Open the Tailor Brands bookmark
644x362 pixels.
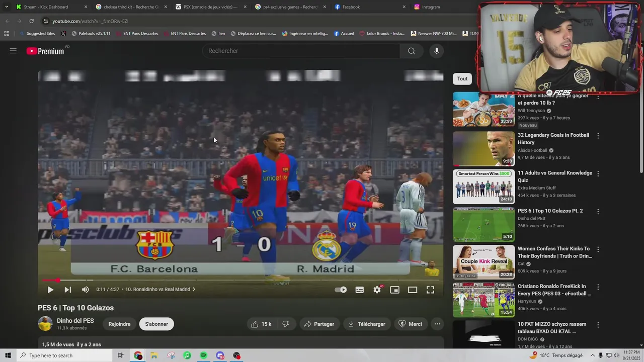[382, 34]
